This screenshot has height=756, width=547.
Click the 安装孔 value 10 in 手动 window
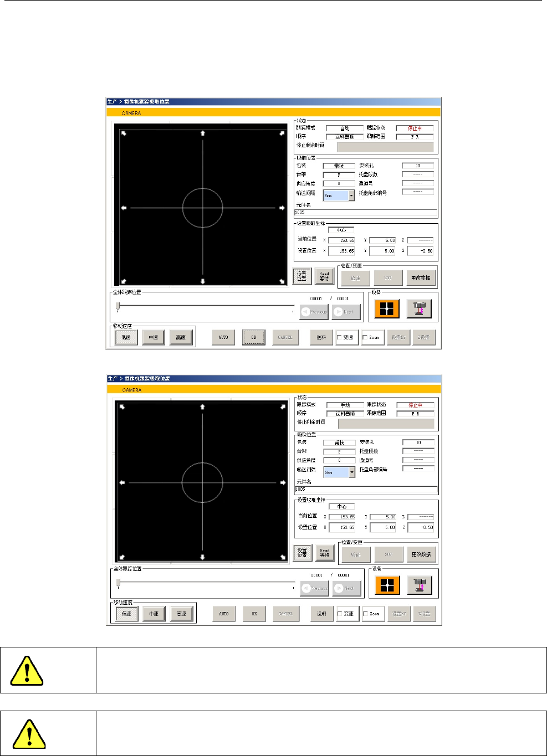[418, 443]
